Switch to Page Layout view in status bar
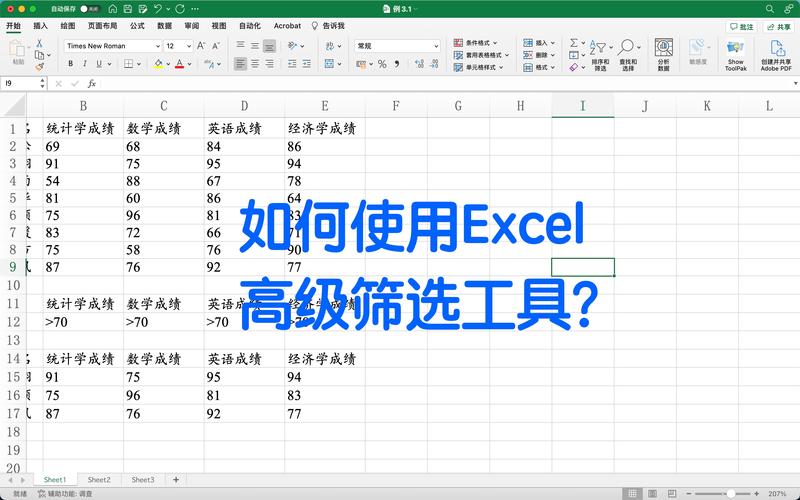The height and width of the screenshot is (500, 800). (x=652, y=493)
